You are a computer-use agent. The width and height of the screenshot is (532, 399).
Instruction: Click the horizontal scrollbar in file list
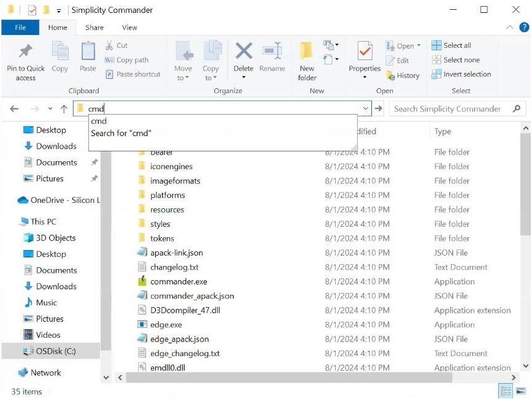307,378
